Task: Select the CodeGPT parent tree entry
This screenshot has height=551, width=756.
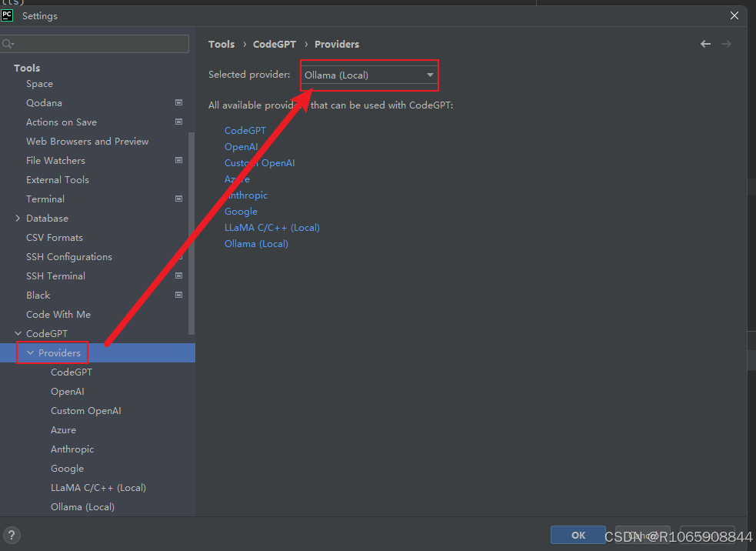Action: [47, 333]
